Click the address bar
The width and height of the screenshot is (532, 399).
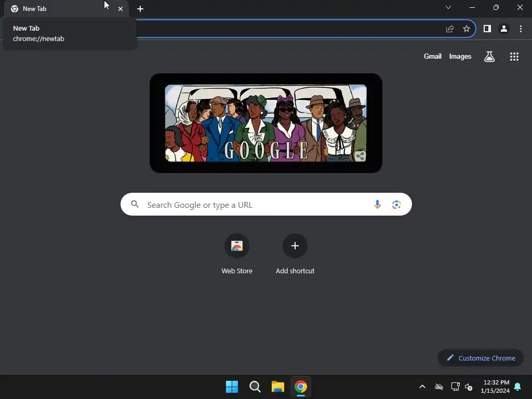pyautogui.click(x=288, y=29)
